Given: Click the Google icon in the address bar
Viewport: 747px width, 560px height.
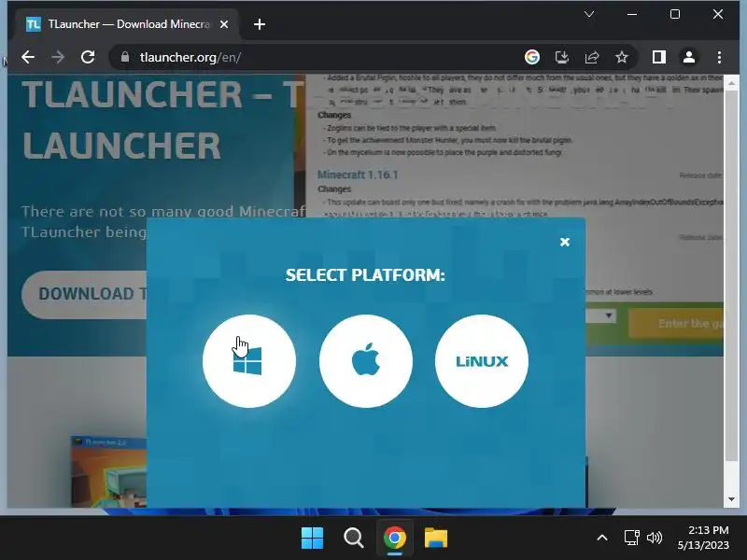Looking at the screenshot, I should click(531, 57).
